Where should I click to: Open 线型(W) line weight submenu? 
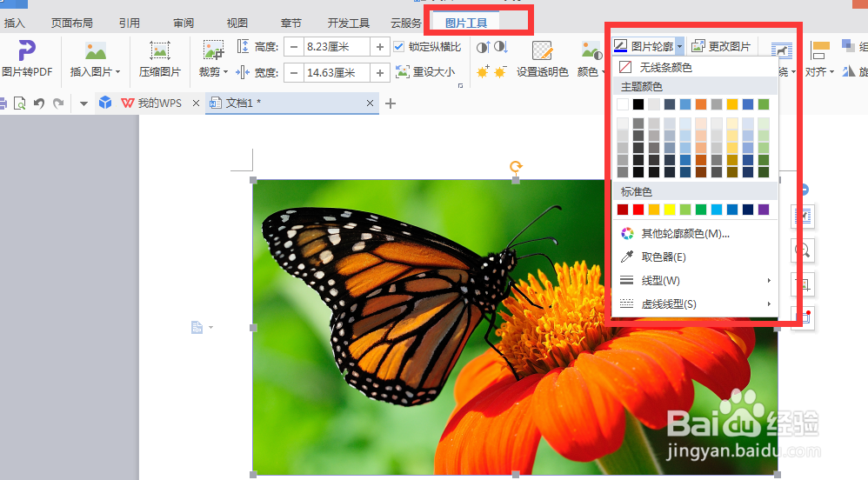696,280
